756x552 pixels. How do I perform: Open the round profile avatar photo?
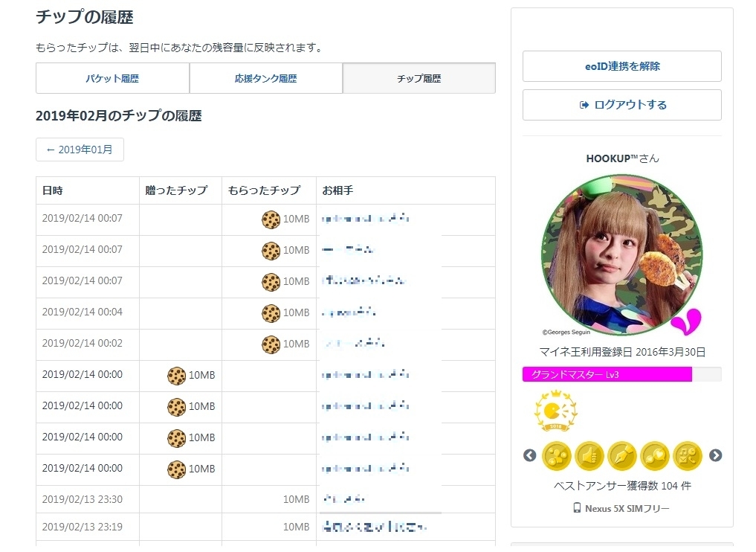pyautogui.click(x=622, y=255)
